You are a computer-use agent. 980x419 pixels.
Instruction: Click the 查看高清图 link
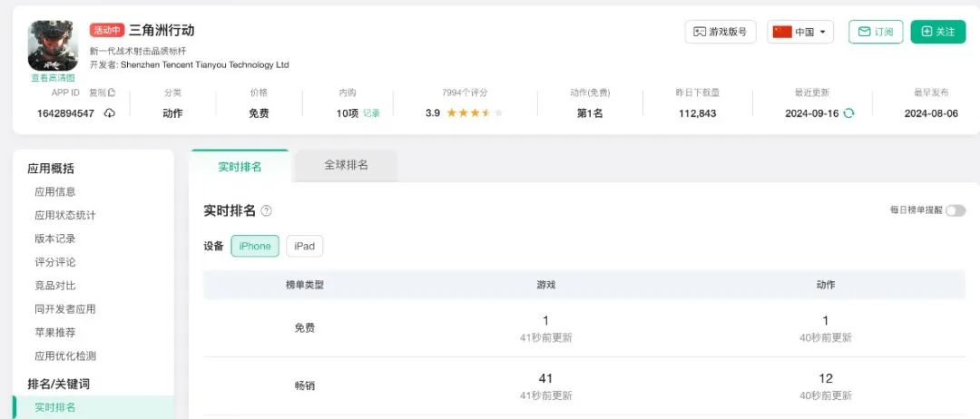point(53,78)
